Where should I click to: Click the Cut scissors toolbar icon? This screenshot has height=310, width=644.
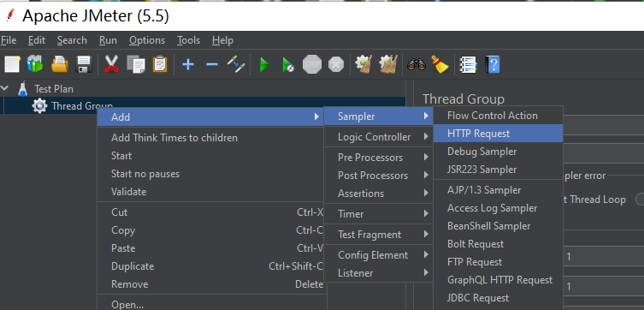click(111, 64)
